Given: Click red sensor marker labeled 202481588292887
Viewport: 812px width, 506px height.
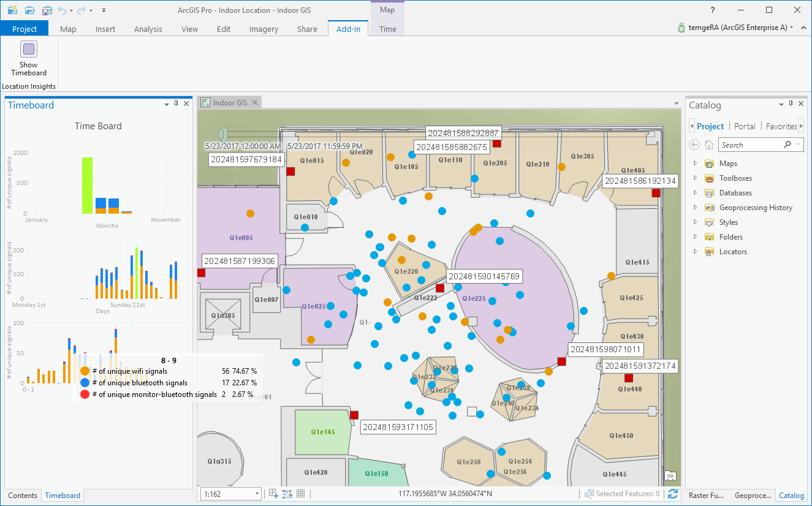Looking at the screenshot, I should pos(497,143).
